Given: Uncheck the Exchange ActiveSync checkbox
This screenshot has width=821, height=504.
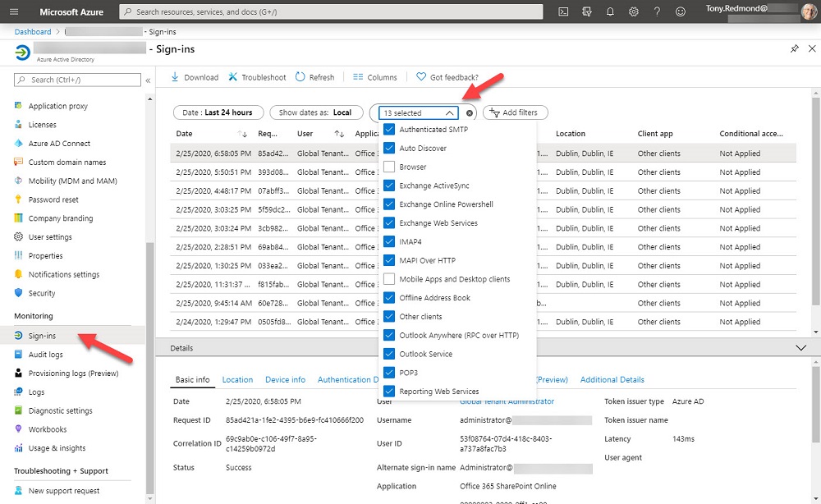Looking at the screenshot, I should click(389, 186).
